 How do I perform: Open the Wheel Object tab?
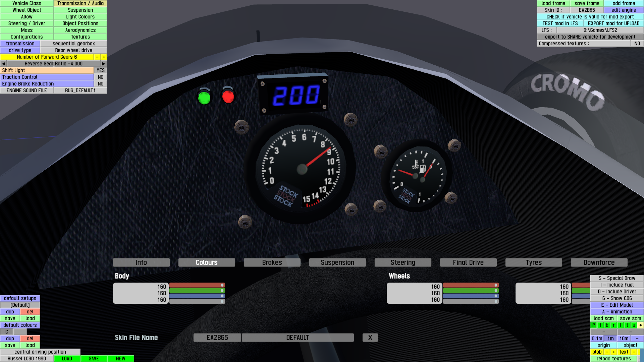point(27,10)
